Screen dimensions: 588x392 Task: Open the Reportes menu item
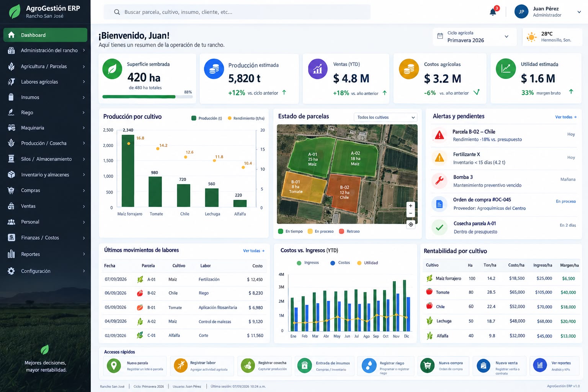[45, 254]
